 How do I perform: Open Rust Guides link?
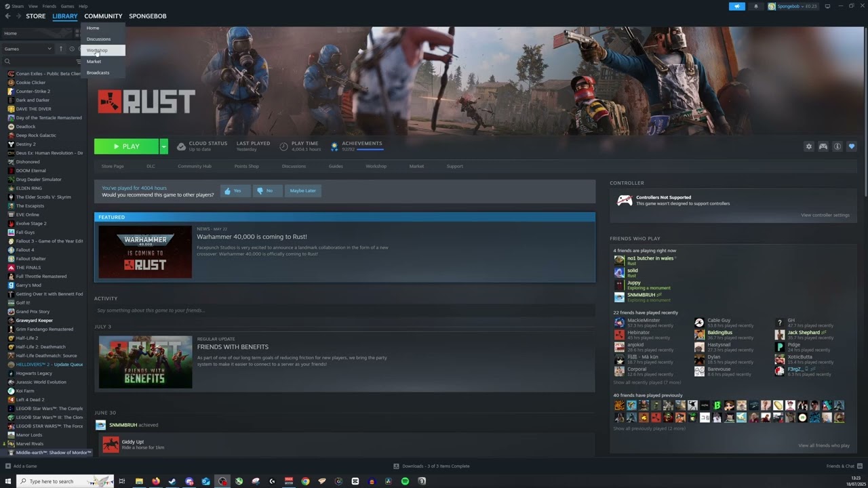(x=336, y=166)
